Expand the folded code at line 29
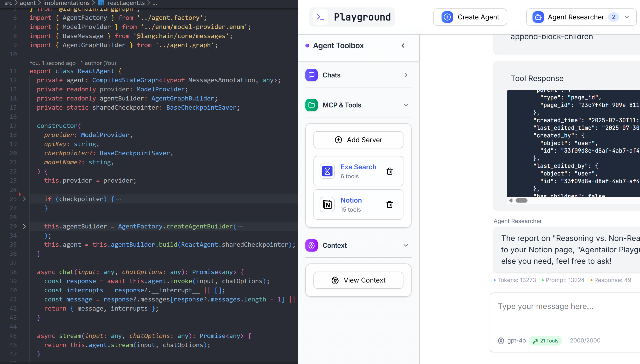Viewport: 640px width, 364px height. [x=24, y=226]
